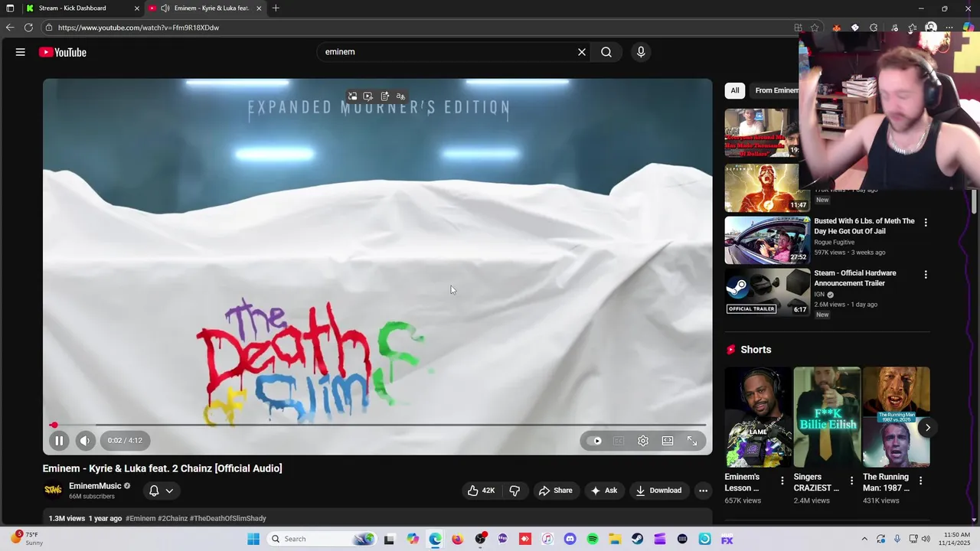Seek along the video progress bar
The image size is (980, 551).
point(377,425)
